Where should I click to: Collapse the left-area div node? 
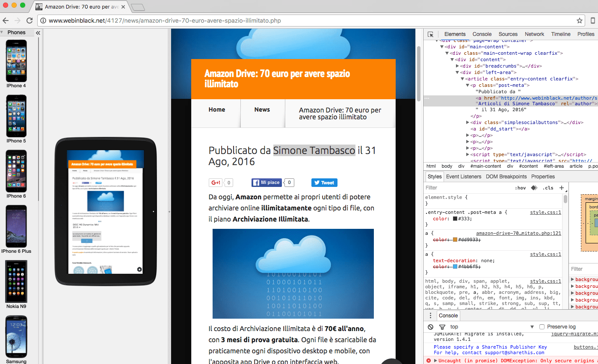tap(457, 72)
